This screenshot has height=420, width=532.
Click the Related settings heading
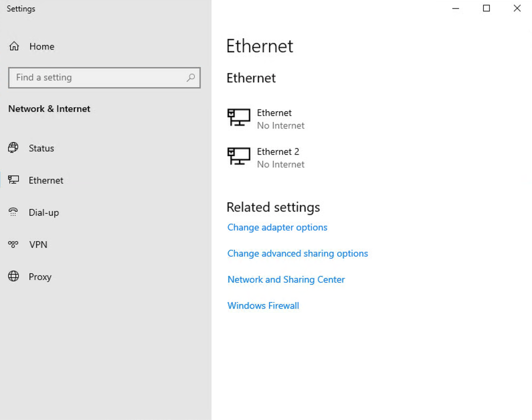coord(273,207)
